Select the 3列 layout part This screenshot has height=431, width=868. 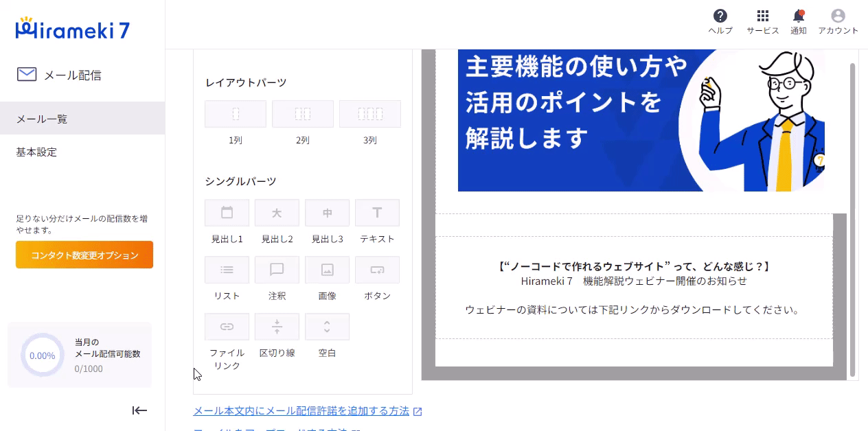tap(370, 114)
